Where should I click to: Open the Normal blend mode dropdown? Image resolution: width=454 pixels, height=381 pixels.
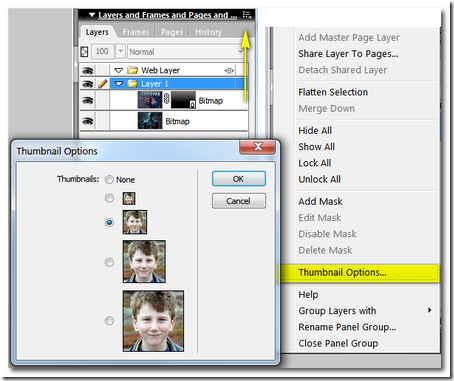pos(185,52)
